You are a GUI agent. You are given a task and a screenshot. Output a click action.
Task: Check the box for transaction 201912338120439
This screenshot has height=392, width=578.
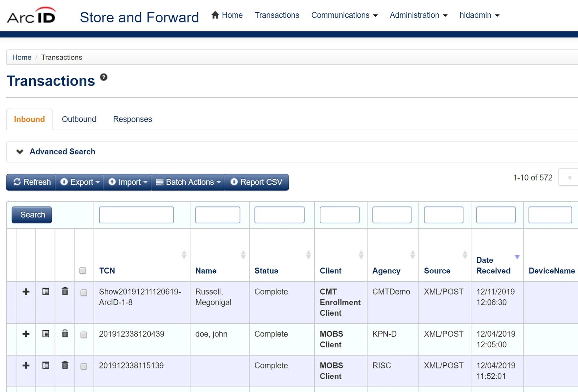coord(84,335)
